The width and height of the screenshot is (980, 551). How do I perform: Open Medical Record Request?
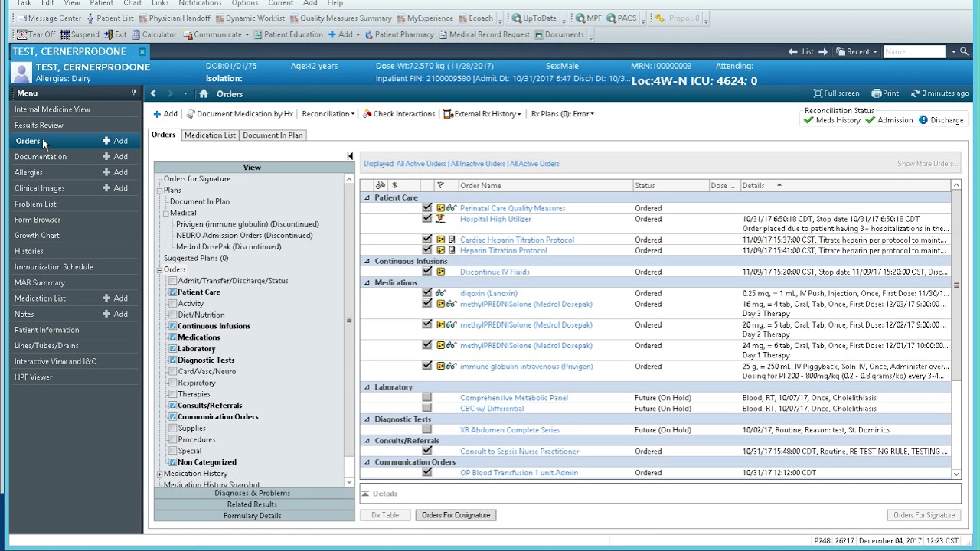(x=484, y=34)
